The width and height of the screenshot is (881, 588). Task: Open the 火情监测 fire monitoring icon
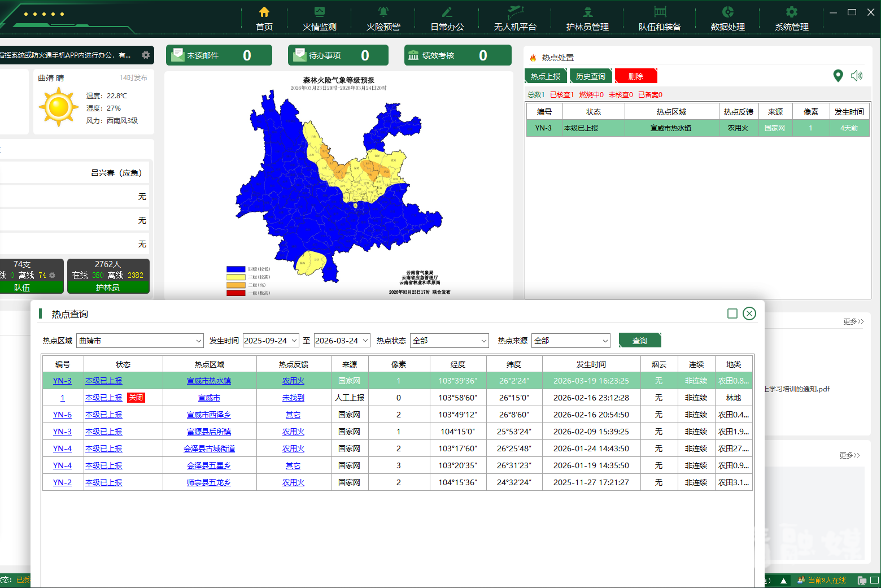(319, 12)
